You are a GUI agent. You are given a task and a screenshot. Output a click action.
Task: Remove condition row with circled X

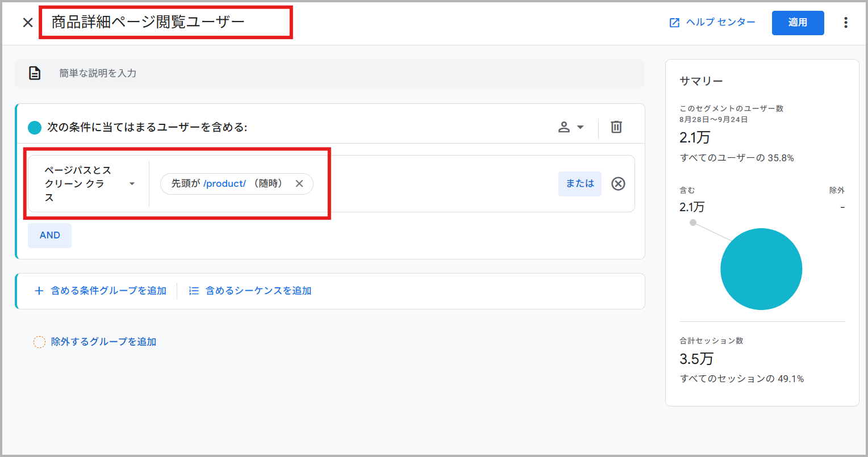[618, 183]
